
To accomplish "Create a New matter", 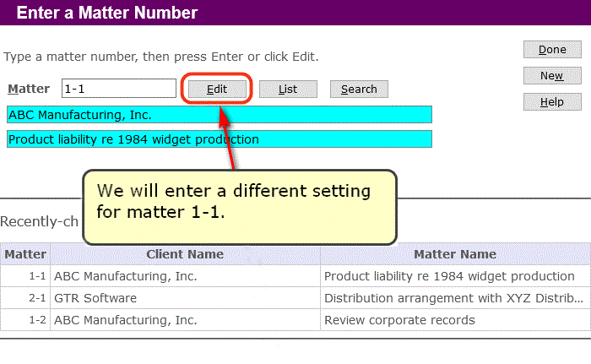I will point(552,75).
